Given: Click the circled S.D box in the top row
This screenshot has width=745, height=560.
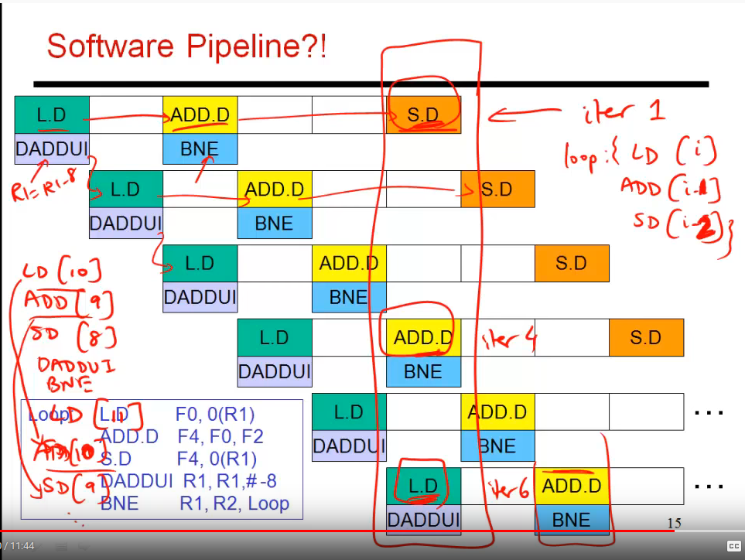Looking at the screenshot, I should pyautogui.click(x=422, y=114).
